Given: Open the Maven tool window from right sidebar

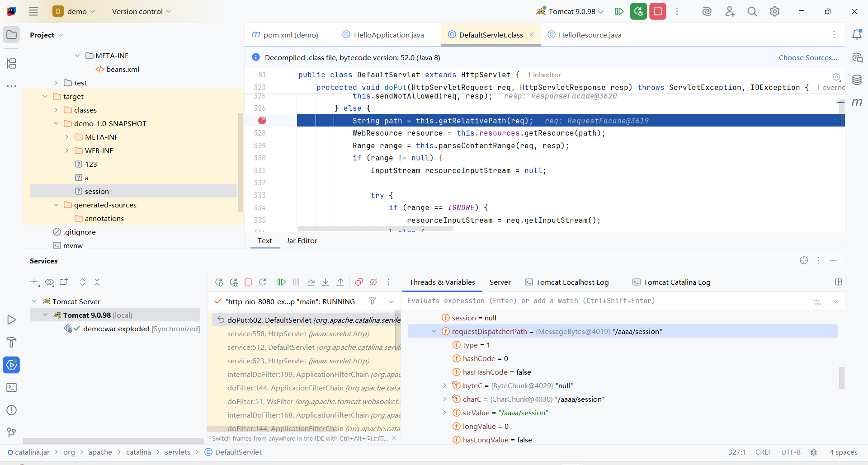Looking at the screenshot, I should point(857,103).
